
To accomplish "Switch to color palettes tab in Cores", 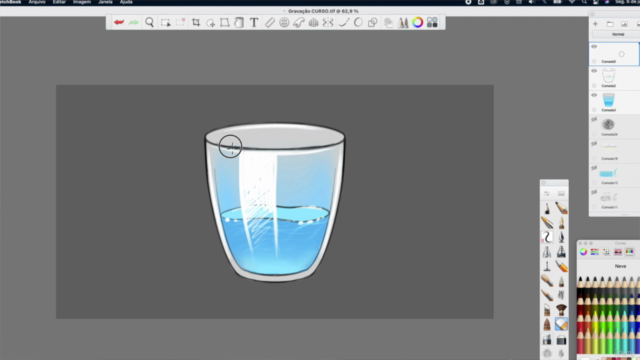I will click(606, 252).
